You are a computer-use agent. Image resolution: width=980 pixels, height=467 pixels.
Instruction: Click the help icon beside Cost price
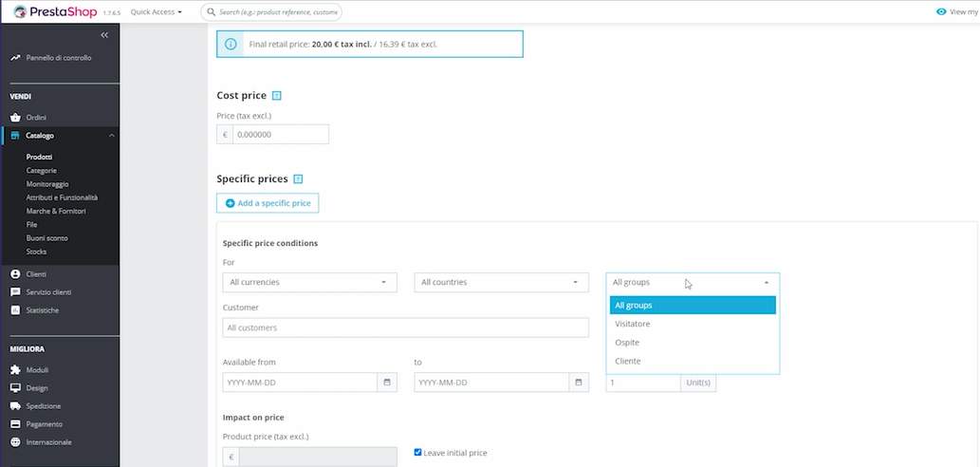click(x=277, y=96)
